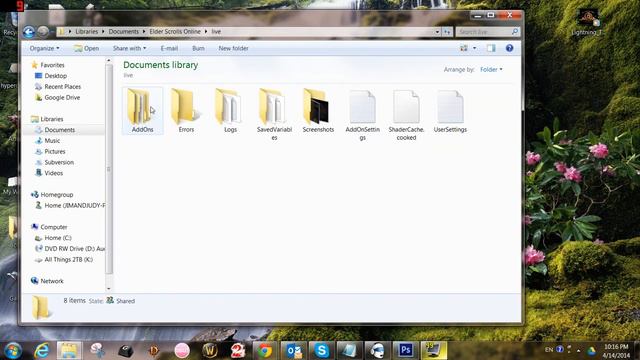Open Windows Explorer taskbar button
Image resolution: width=640 pixels, height=360 pixels.
point(69,350)
